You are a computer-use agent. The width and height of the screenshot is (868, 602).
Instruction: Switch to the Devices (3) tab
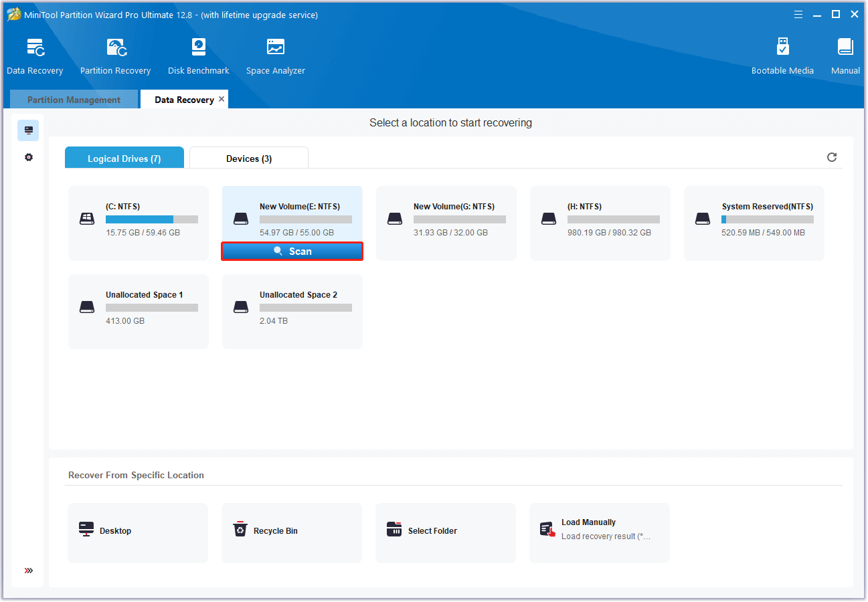click(x=249, y=158)
